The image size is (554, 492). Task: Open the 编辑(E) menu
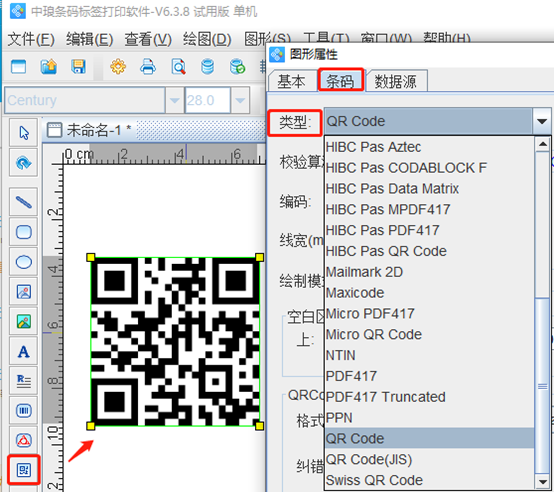click(89, 39)
